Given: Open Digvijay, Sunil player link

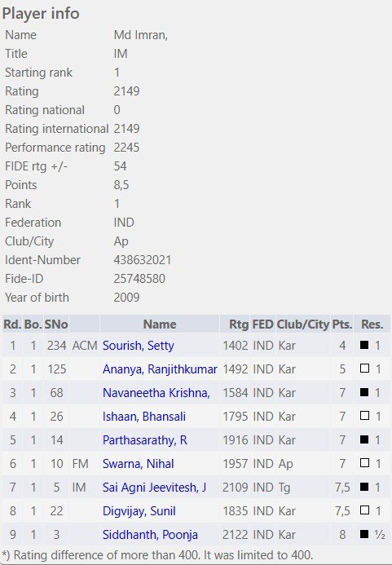Looking at the screenshot, I should (x=139, y=511).
